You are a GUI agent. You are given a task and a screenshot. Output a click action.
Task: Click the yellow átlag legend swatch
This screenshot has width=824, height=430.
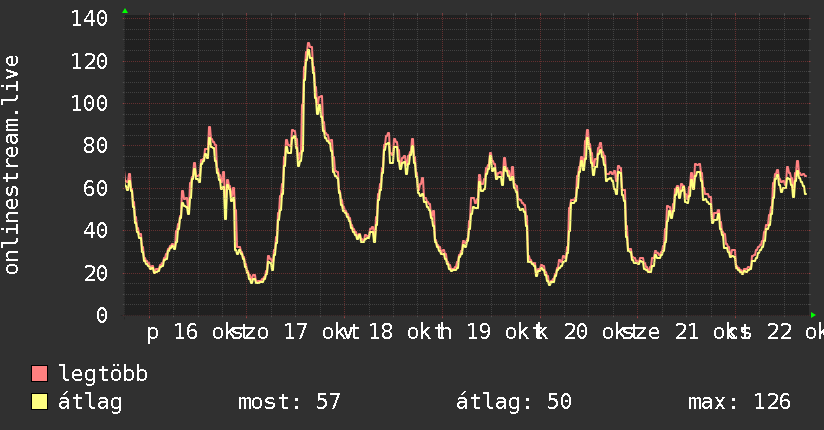tap(39, 402)
